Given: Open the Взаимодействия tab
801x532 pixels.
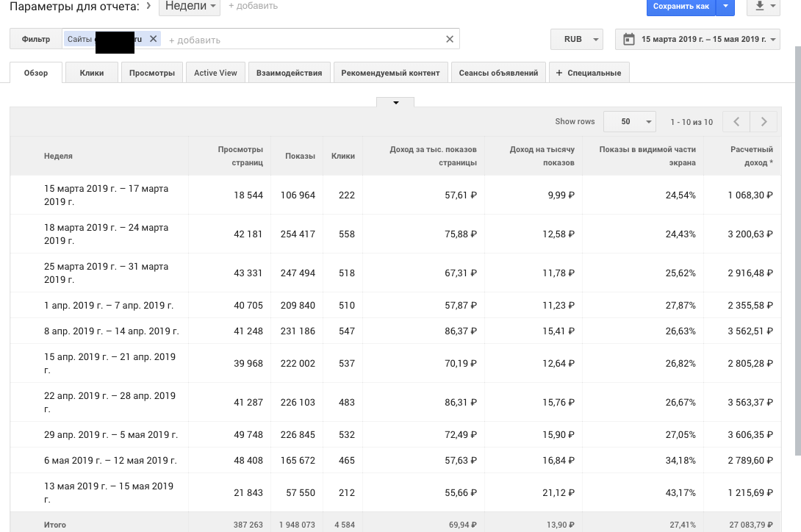Looking at the screenshot, I should click(289, 73).
